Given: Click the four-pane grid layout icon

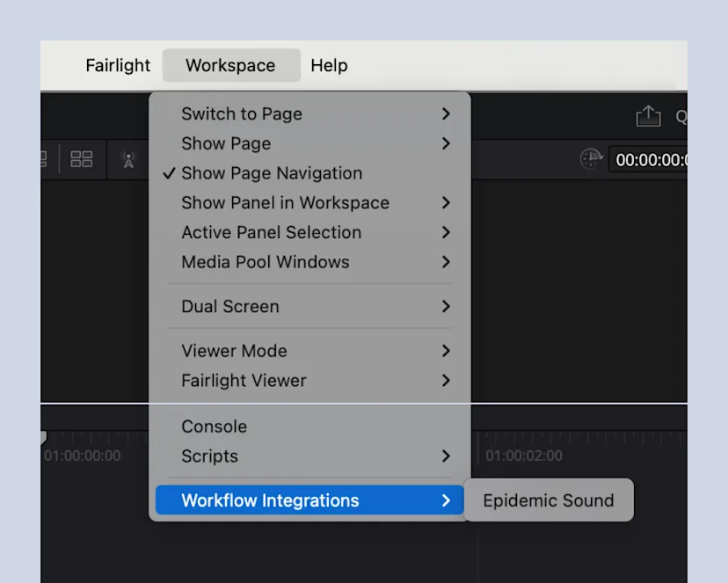Looking at the screenshot, I should coord(82,159).
